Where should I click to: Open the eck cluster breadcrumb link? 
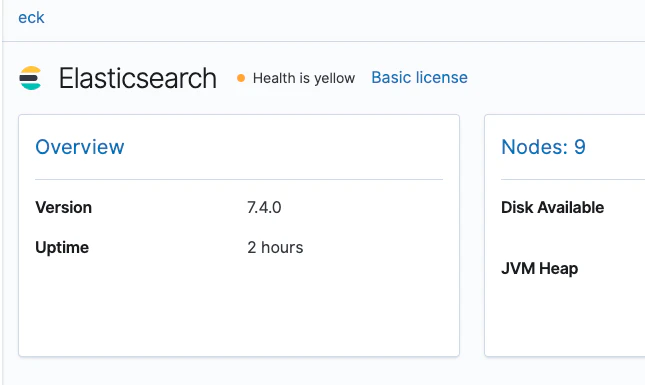point(31,18)
